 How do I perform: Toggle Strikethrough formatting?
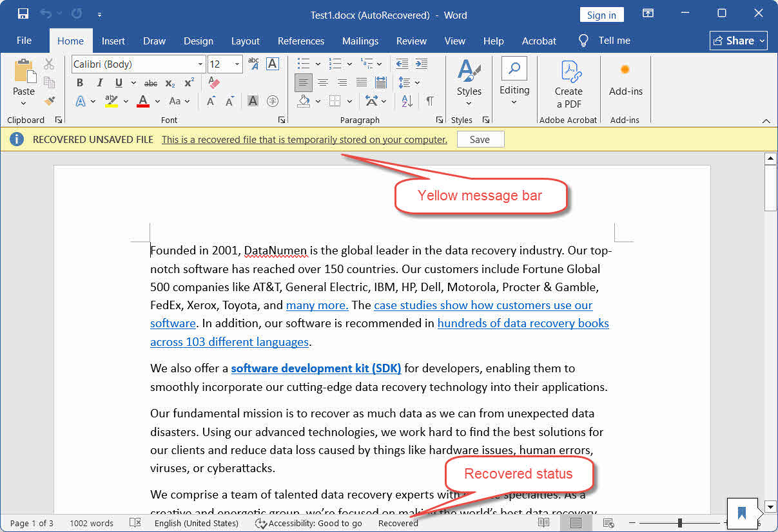pos(151,83)
